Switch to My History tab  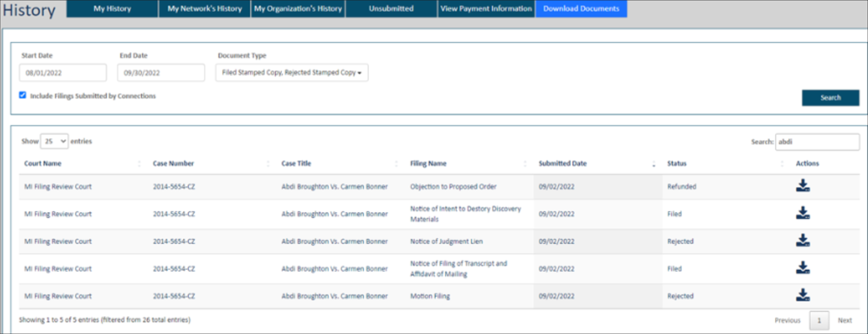click(x=112, y=9)
